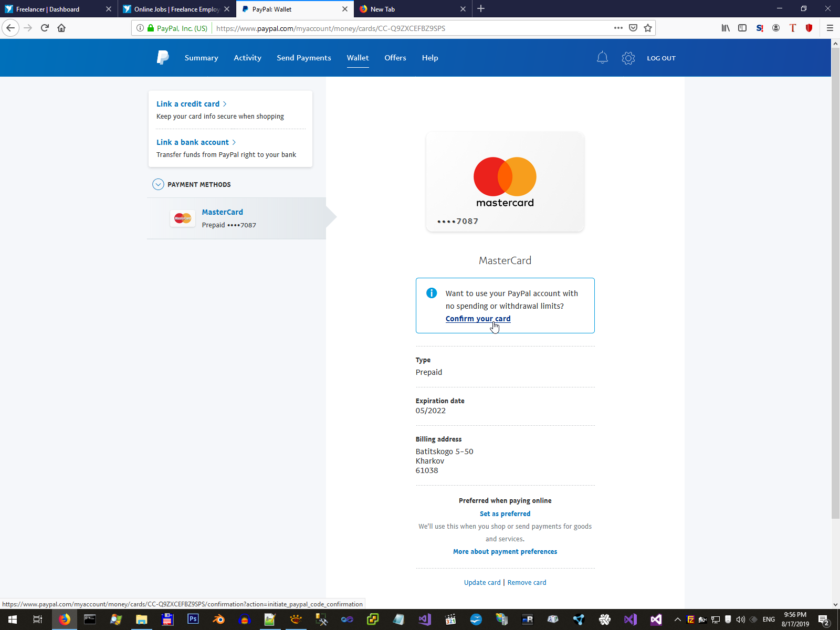
Task: Open the Firefox hamburger menu
Action: click(830, 28)
